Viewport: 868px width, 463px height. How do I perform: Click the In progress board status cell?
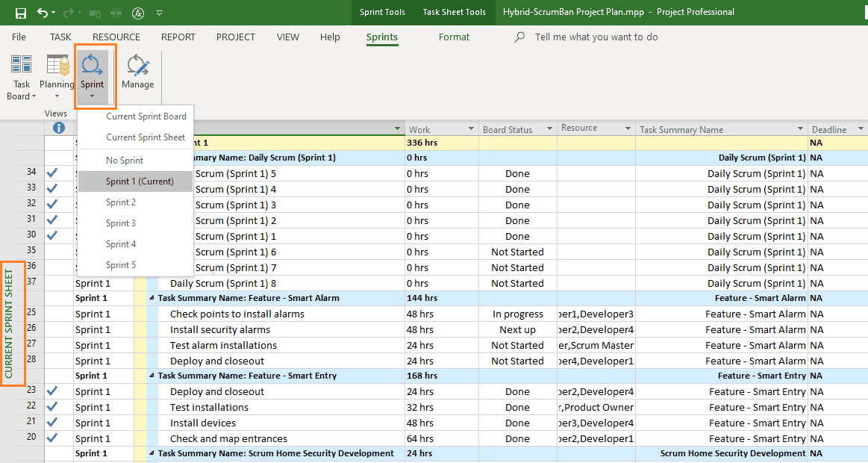click(517, 314)
